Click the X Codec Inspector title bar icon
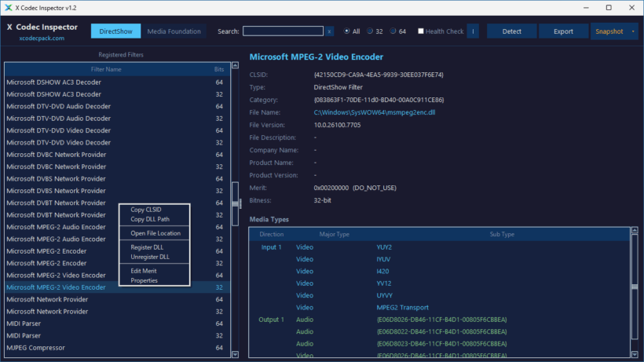This screenshot has width=644, height=362. (8, 8)
